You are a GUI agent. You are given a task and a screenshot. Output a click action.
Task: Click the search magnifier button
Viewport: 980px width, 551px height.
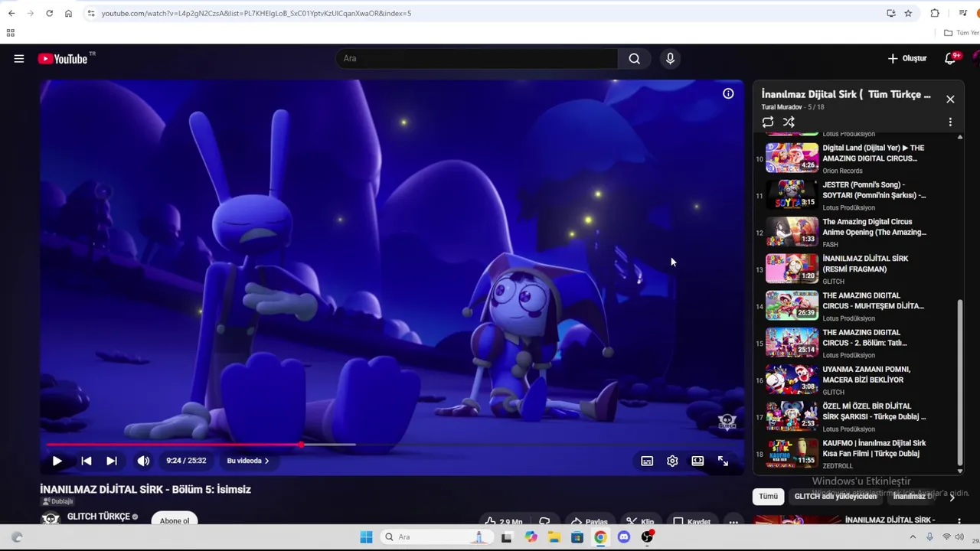tap(634, 59)
